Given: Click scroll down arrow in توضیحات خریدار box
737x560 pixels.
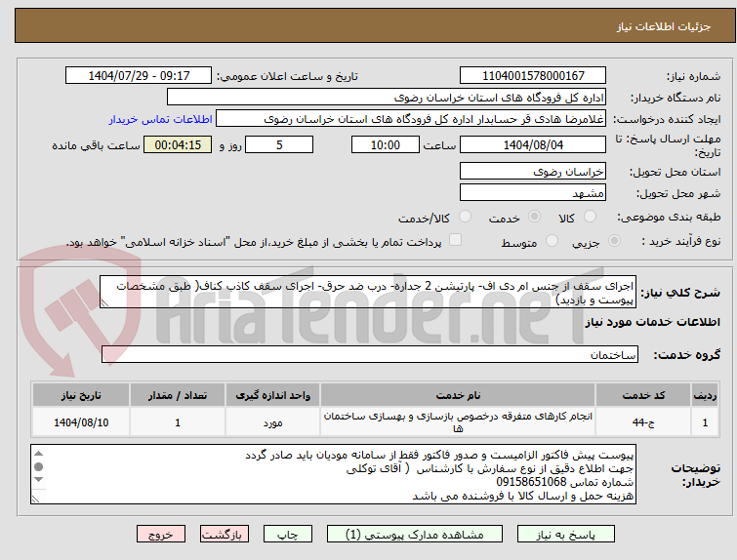Looking at the screenshot, I should coord(38,479).
